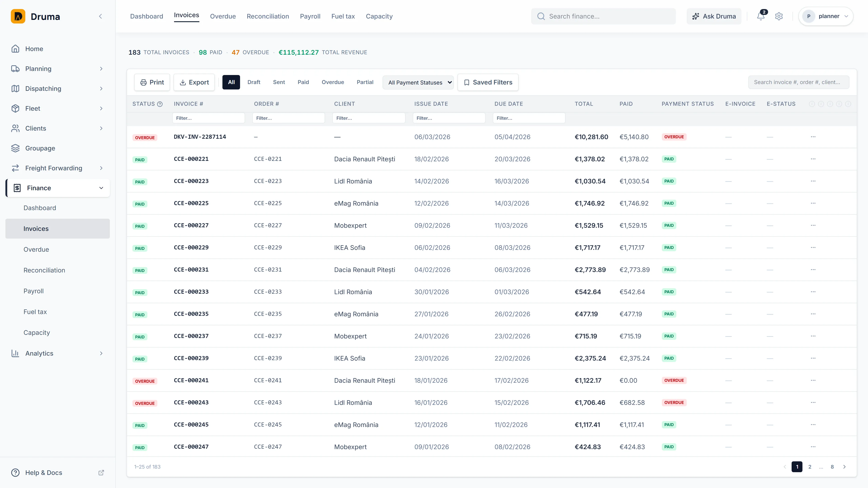The height and width of the screenshot is (488, 868).
Task: Open row actions for CCE-000233
Action: point(813,292)
